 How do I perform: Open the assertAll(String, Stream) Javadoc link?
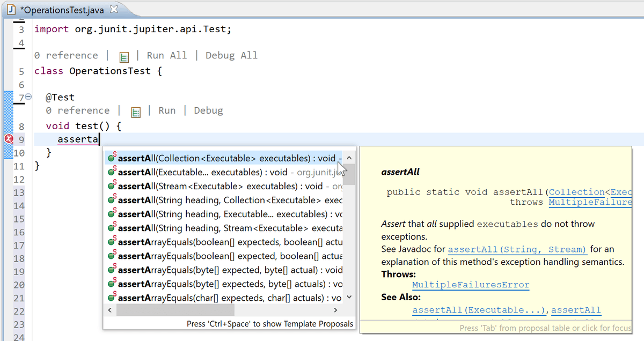pos(517,249)
